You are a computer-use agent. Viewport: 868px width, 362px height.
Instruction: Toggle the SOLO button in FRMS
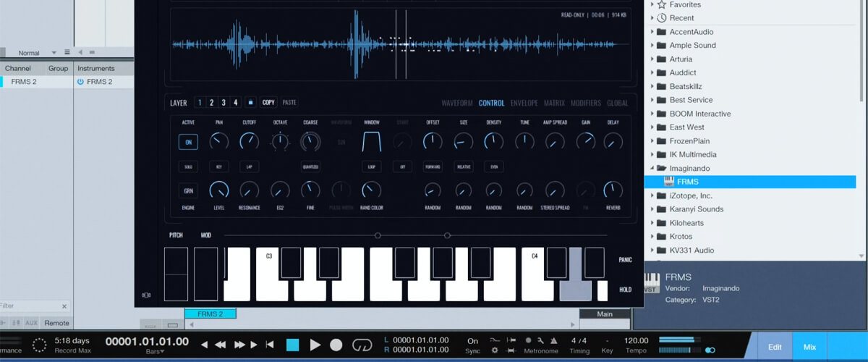tap(188, 167)
